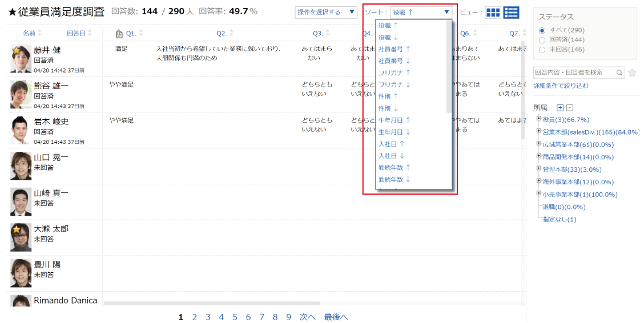This screenshot has height=323, width=644.
Task: Click the horizontal table scrollbar
Action: (212, 303)
